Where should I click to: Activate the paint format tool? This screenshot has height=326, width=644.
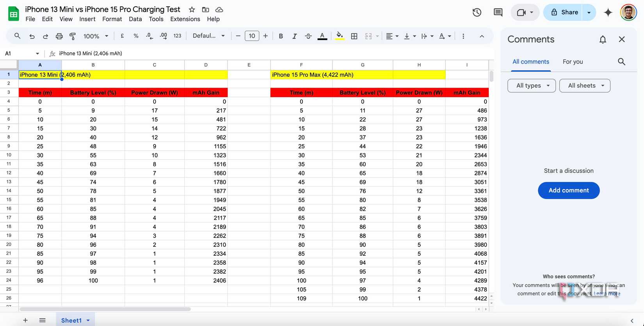pyautogui.click(x=73, y=36)
